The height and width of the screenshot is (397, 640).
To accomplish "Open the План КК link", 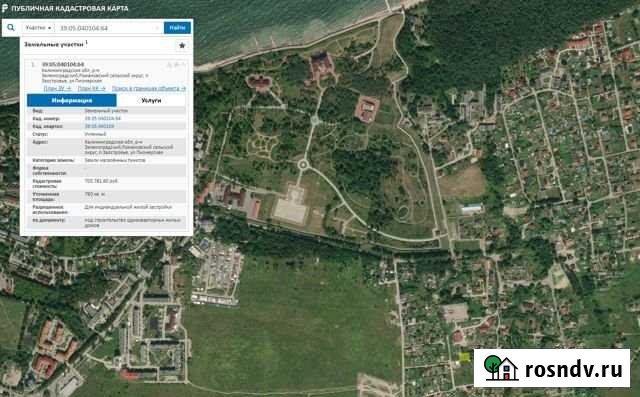I will pyautogui.click(x=91, y=88).
